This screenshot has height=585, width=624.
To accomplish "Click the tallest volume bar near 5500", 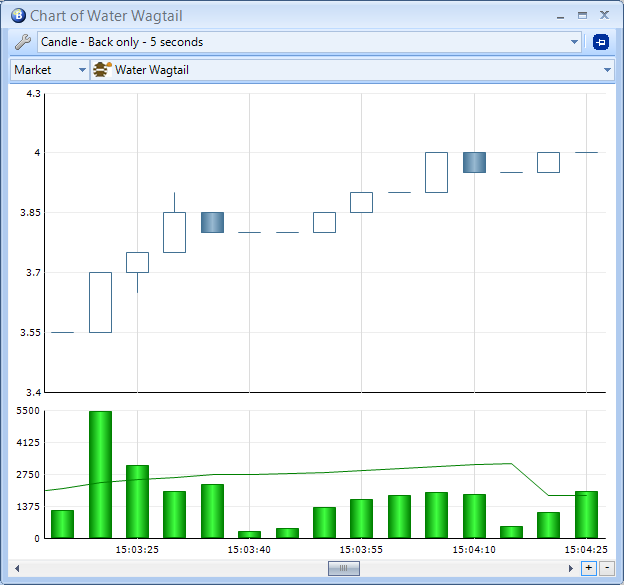I will 100,474.
